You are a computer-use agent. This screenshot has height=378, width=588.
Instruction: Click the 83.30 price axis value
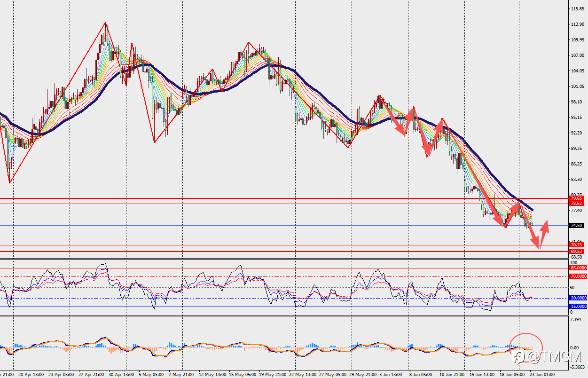[x=576, y=180]
